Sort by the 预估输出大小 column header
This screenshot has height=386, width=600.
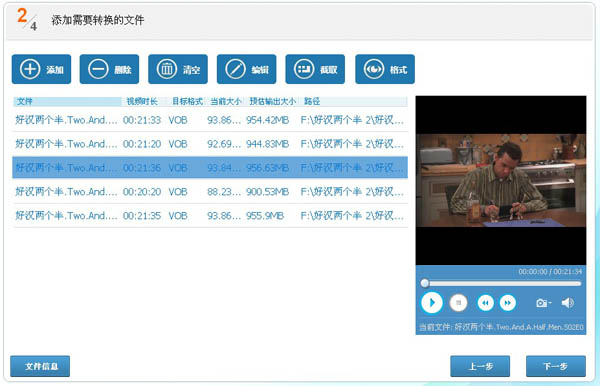click(272, 101)
